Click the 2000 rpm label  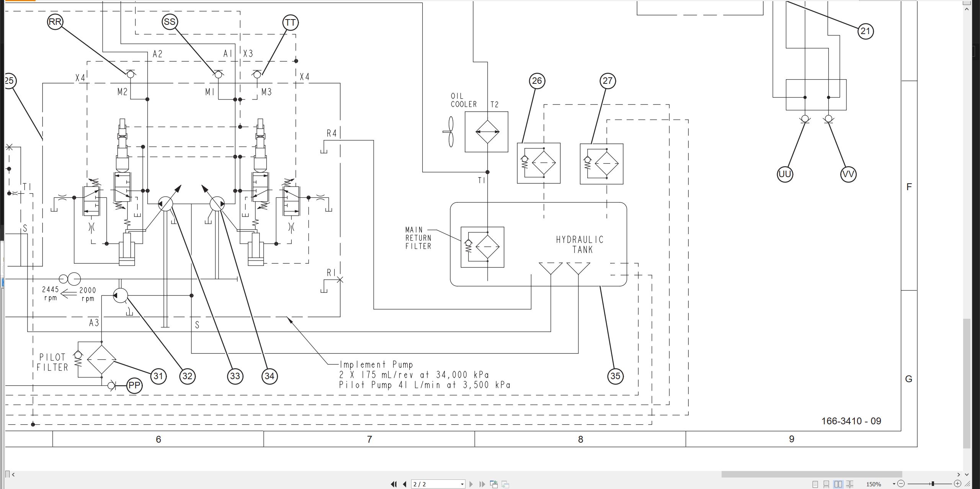point(88,294)
